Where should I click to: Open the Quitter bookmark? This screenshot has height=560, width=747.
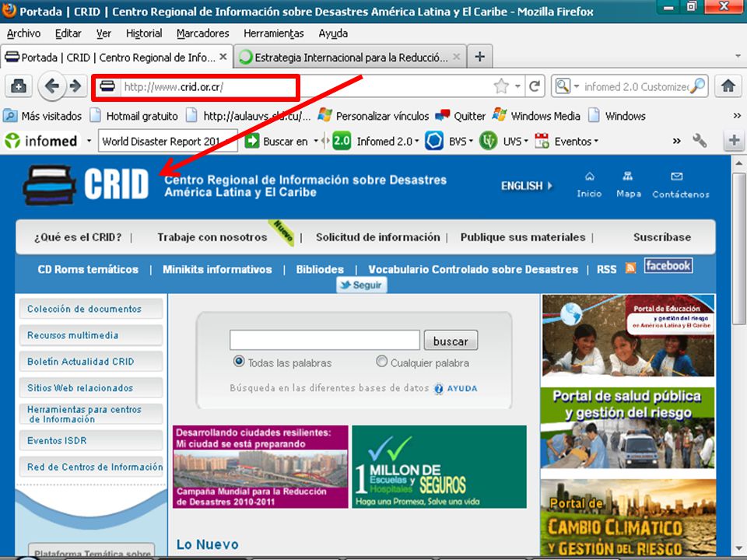[460, 116]
